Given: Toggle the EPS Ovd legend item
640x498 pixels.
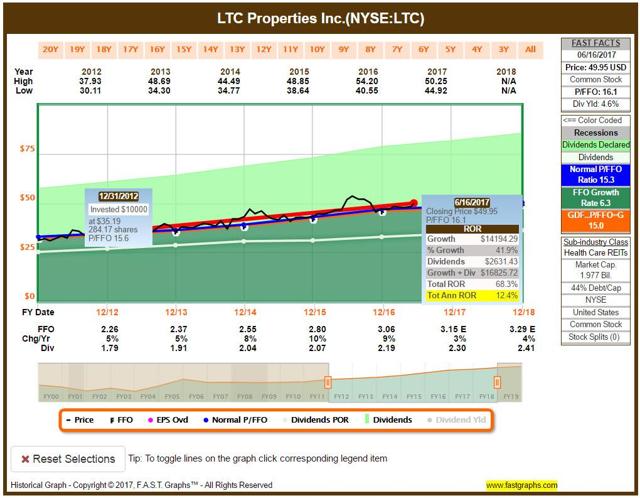Looking at the screenshot, I should pos(168,420).
